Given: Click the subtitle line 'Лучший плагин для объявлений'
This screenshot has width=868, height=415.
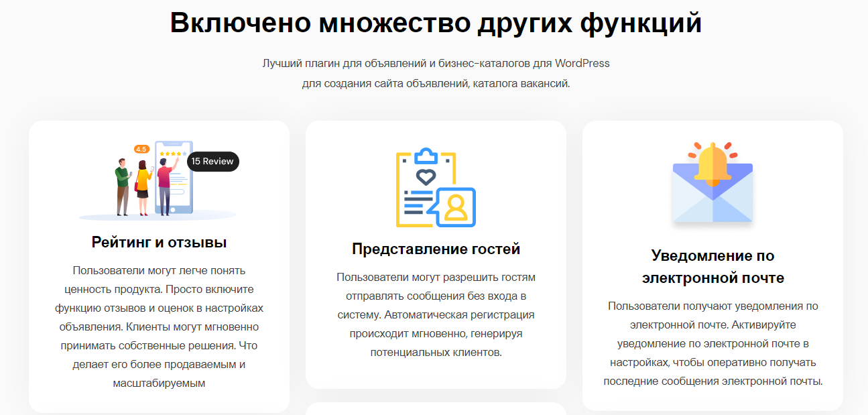Looking at the screenshot, I should click(436, 64).
